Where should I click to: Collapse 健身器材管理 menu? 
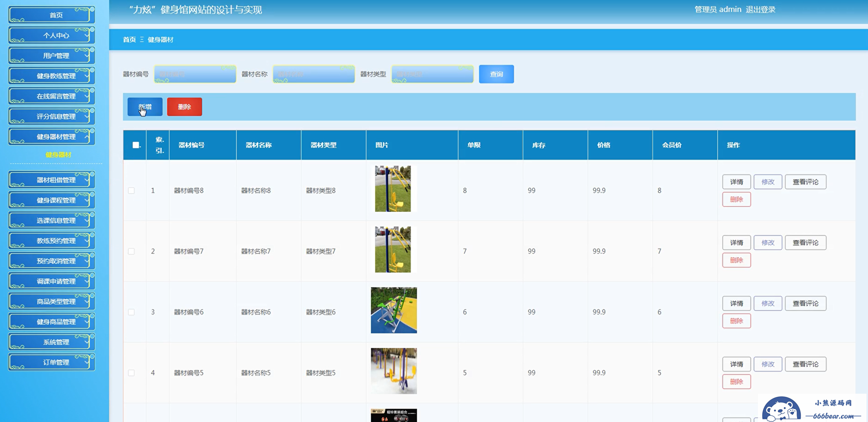[52, 136]
